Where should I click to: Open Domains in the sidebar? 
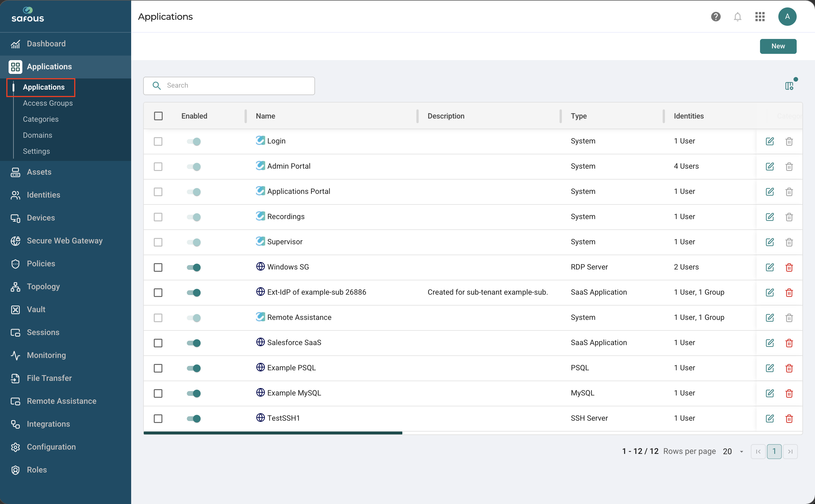pyautogui.click(x=37, y=135)
